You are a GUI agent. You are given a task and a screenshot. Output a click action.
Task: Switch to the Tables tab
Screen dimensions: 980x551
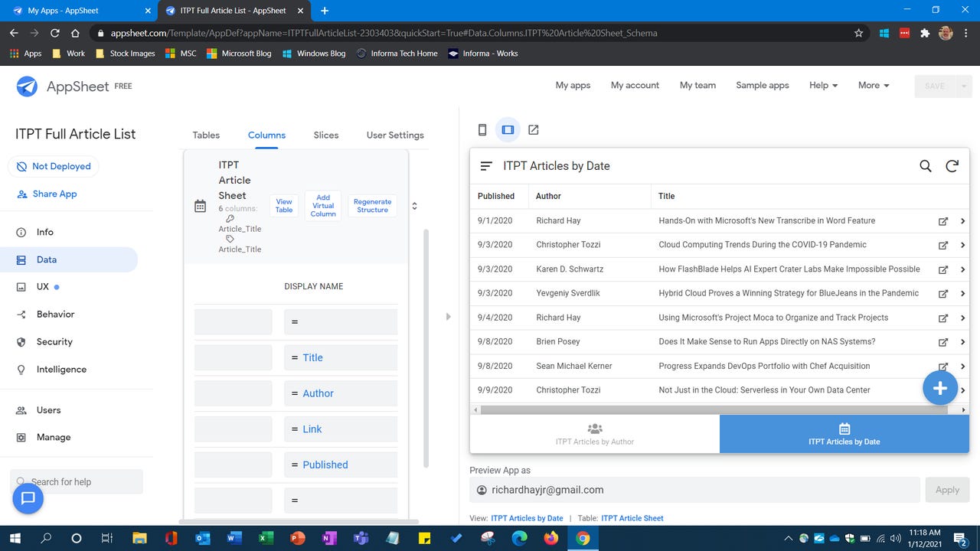(205, 135)
